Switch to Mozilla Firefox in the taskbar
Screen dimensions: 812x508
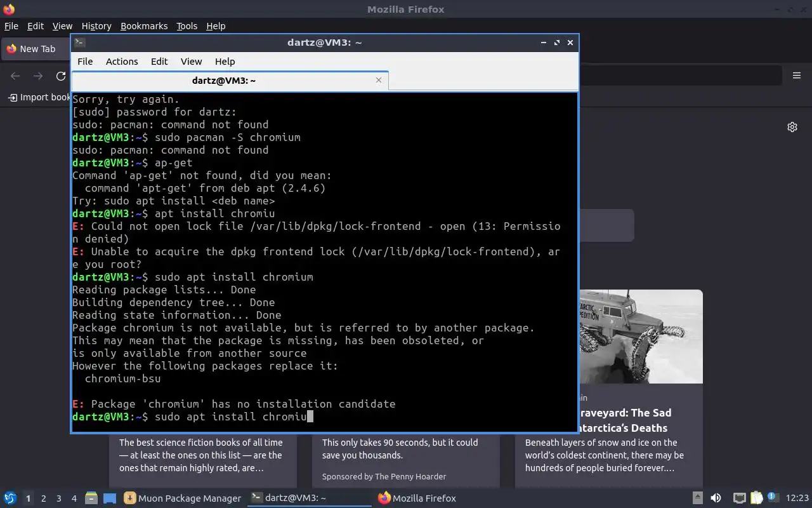pos(417,498)
